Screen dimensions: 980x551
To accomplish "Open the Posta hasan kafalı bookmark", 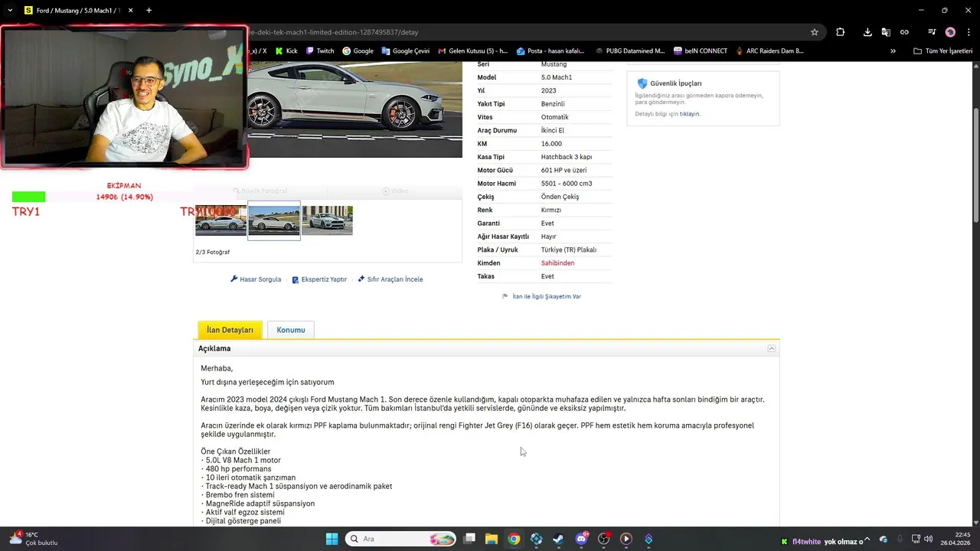I will (x=550, y=51).
